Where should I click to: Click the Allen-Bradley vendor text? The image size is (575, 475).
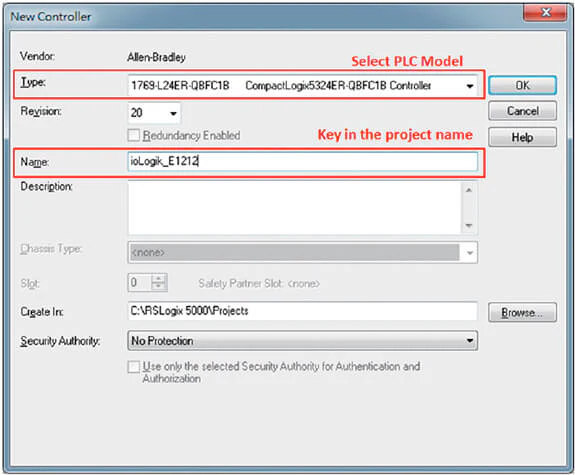[156, 57]
